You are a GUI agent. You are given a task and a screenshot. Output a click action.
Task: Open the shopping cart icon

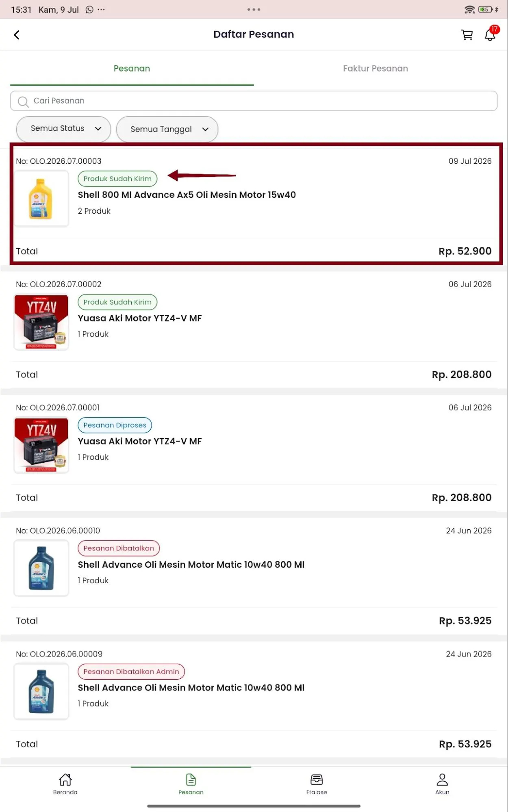[x=467, y=35]
